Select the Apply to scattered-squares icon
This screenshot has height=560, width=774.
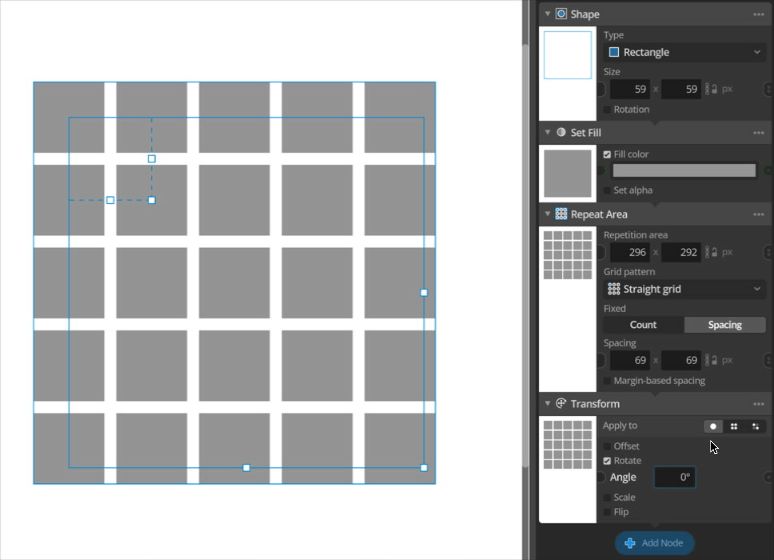755,426
